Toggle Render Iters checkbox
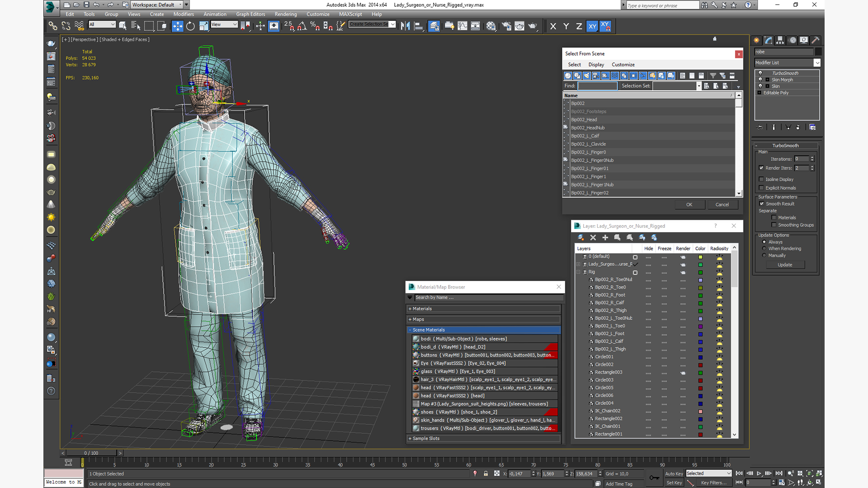Image resolution: width=868 pixels, height=488 pixels. point(761,168)
